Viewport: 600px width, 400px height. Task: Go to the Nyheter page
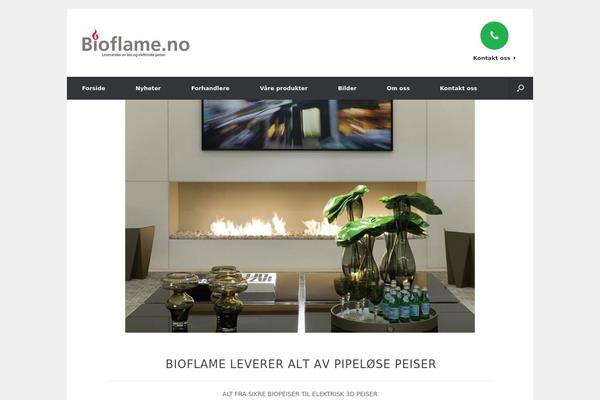coord(148,88)
